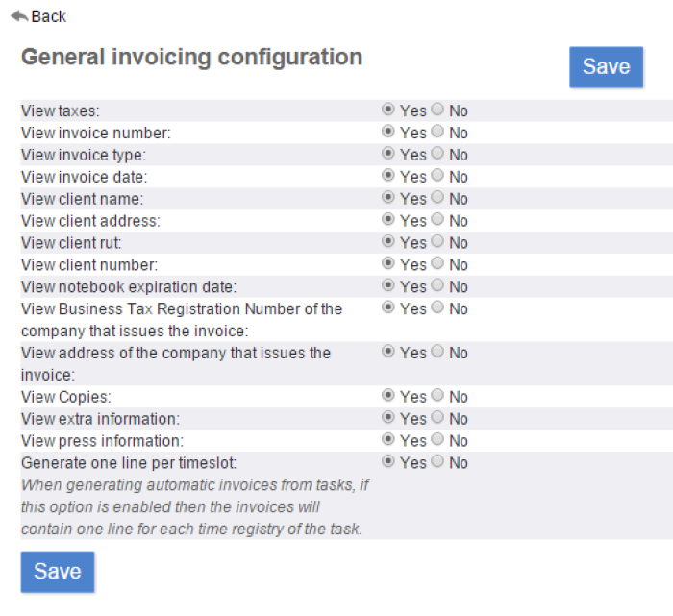The image size is (673, 616).
Task: Set View company address to No
Action: [438, 352]
